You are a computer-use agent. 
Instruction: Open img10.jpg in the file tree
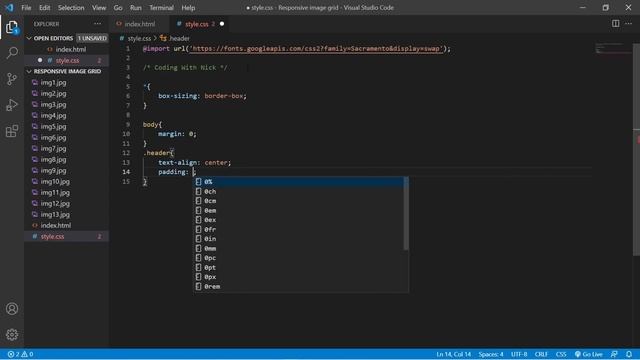(x=67, y=182)
